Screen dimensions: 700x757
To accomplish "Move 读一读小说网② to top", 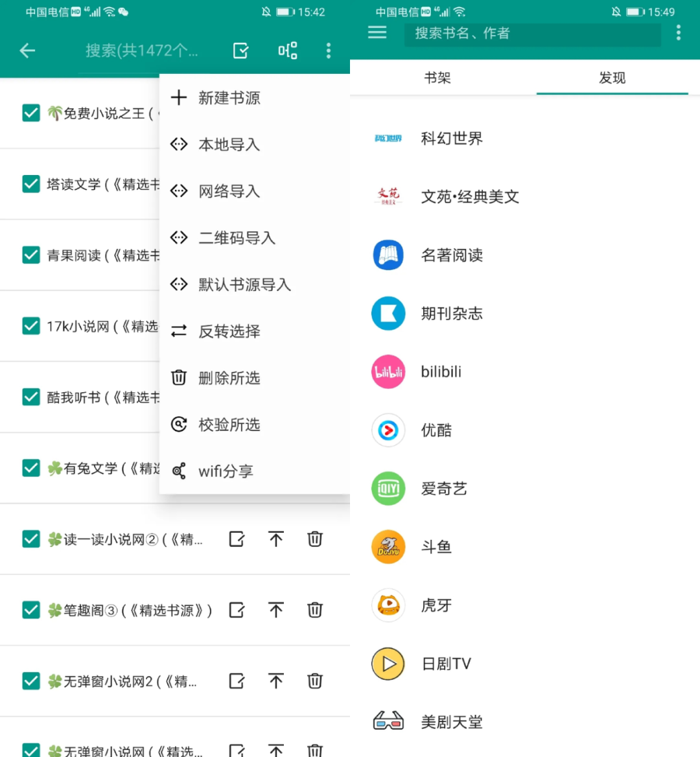I will coord(275,539).
